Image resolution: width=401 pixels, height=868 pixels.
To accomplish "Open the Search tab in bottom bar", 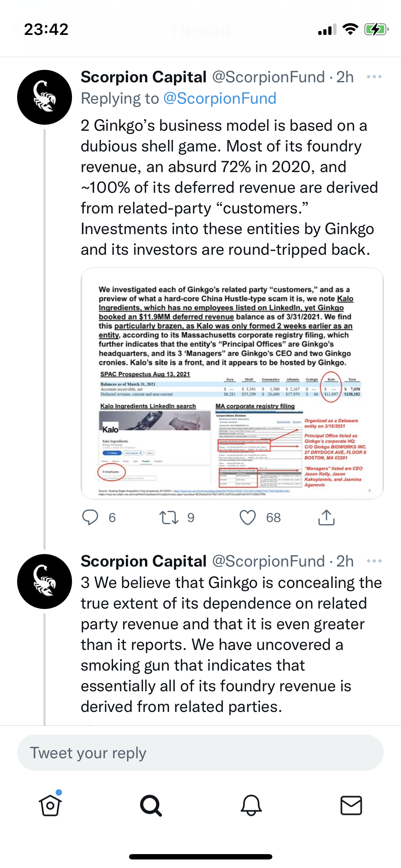I will coord(151,805).
